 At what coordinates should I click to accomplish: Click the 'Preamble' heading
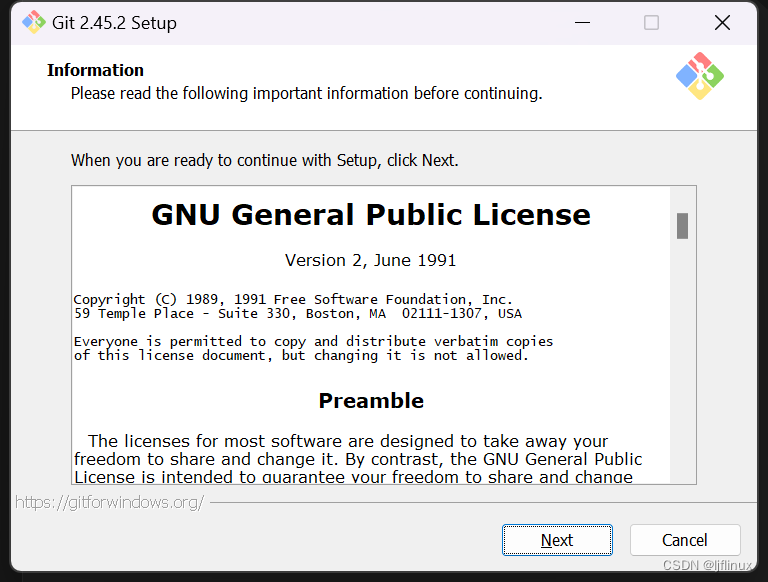coord(371,401)
